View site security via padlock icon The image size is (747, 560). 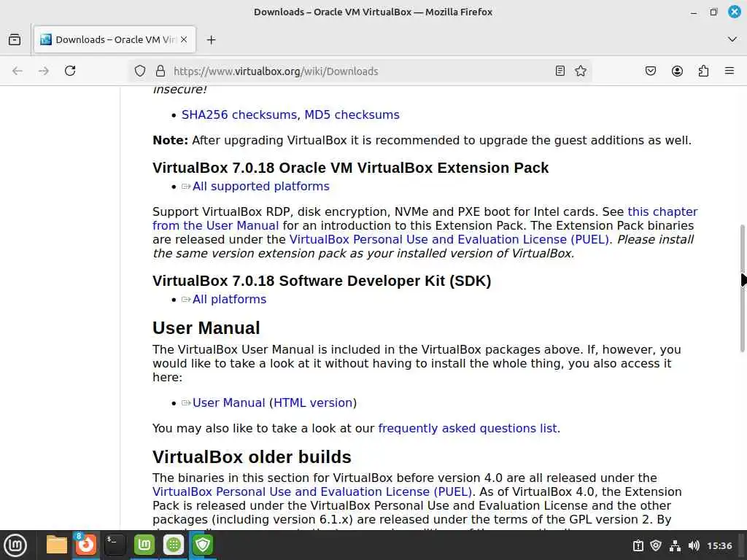pos(160,71)
